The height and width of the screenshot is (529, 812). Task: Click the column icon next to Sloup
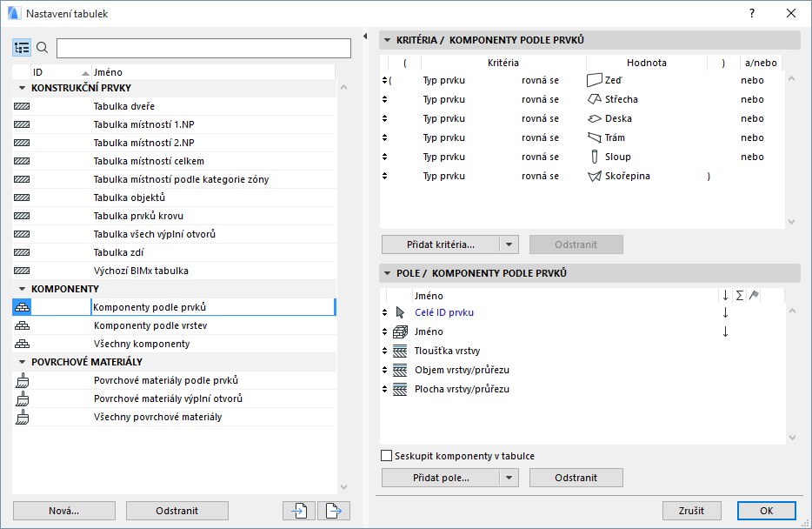pyautogui.click(x=595, y=157)
